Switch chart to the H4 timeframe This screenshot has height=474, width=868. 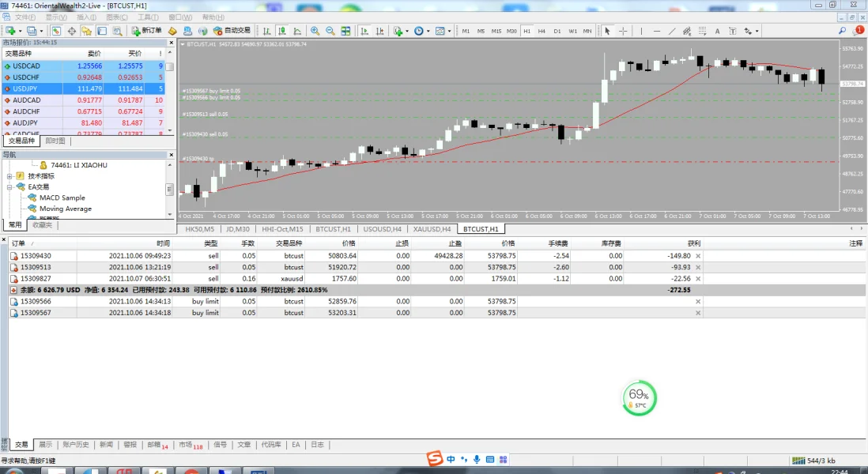click(542, 31)
